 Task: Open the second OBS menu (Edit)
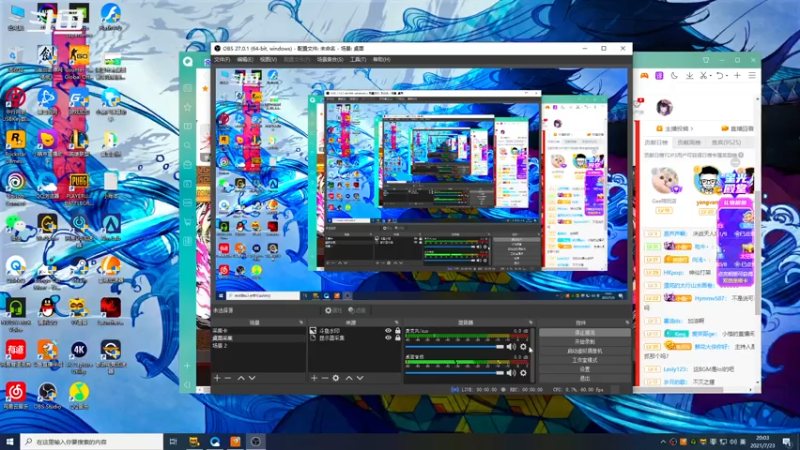point(245,60)
